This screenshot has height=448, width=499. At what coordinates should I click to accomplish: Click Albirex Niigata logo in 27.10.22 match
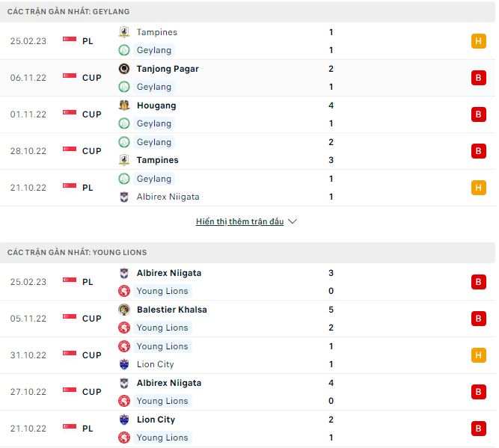[124, 383]
